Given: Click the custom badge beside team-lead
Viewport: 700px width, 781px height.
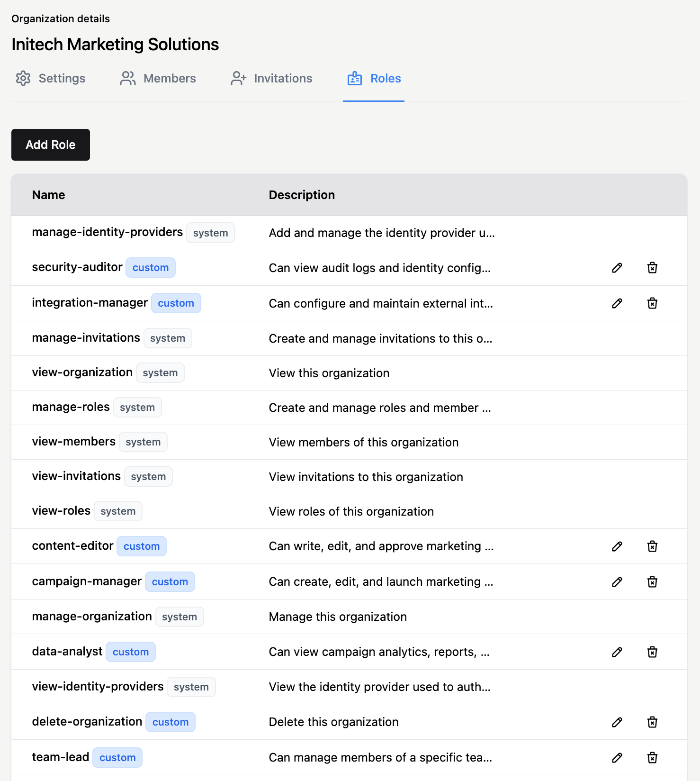Looking at the screenshot, I should click(117, 758).
